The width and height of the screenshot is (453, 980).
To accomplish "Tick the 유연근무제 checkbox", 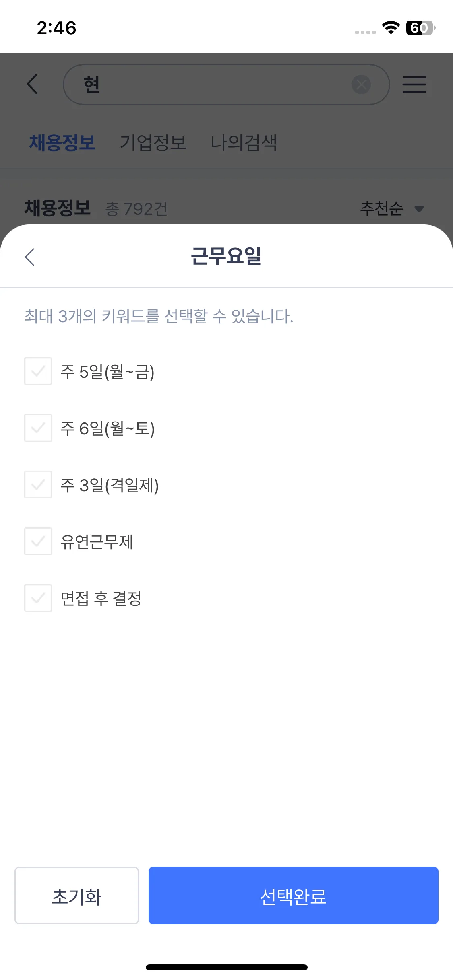I will point(38,541).
